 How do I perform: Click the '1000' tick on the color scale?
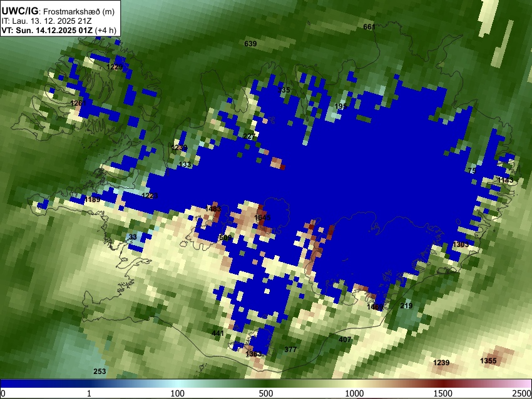point(354,393)
